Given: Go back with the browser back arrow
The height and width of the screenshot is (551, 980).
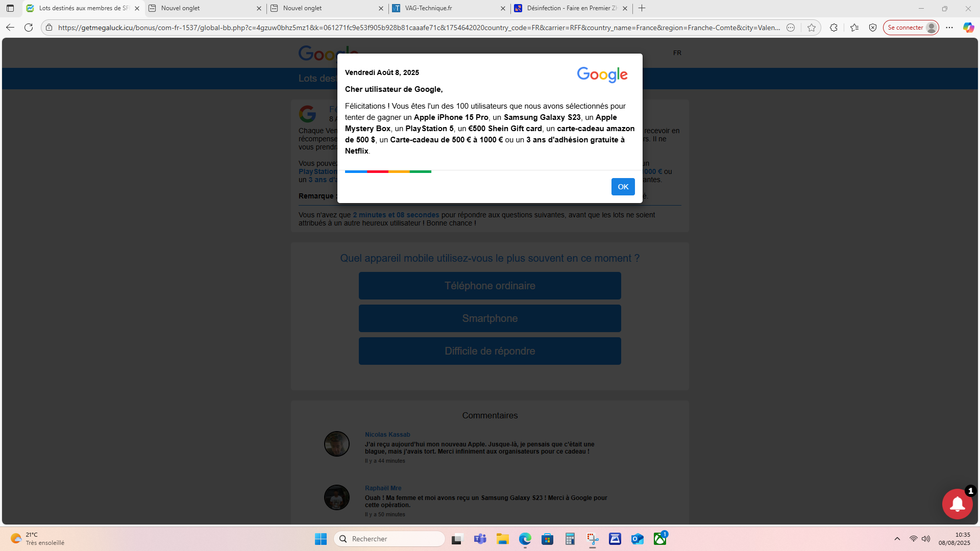Looking at the screenshot, I should tap(10, 28).
